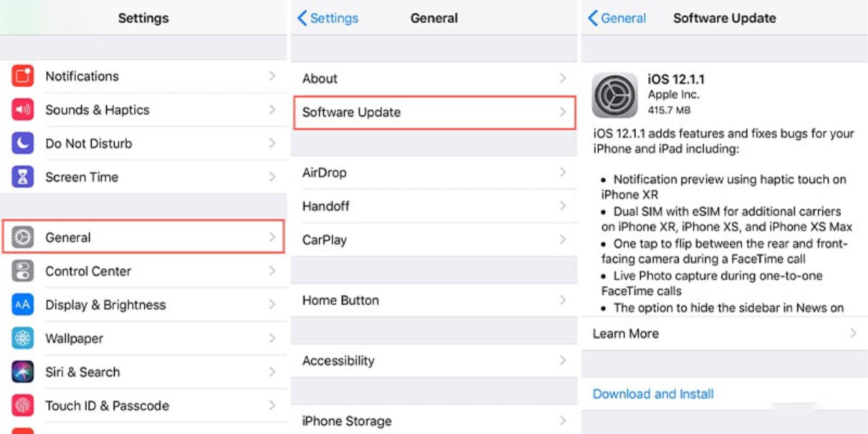Tap the Sounds & Haptics speaker icon

click(x=23, y=110)
